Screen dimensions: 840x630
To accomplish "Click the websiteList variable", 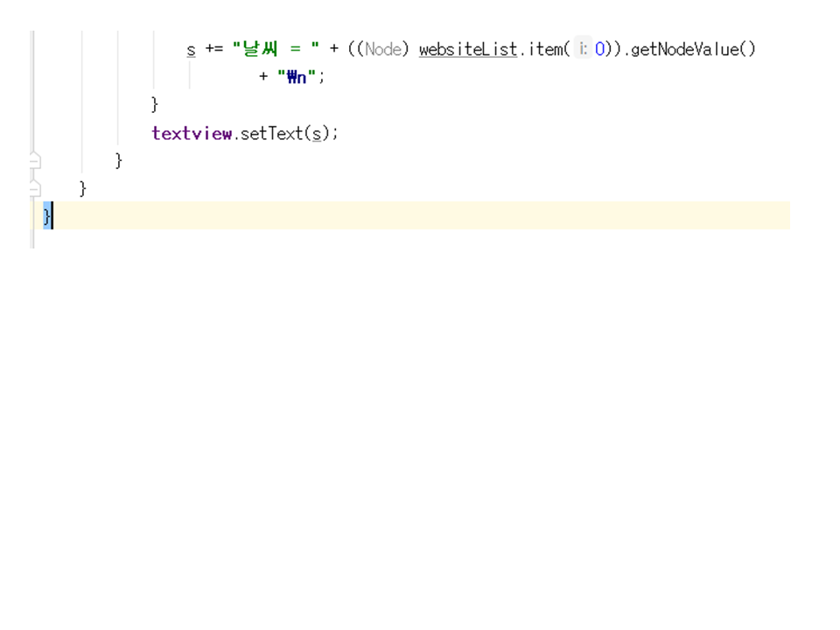I will point(468,49).
